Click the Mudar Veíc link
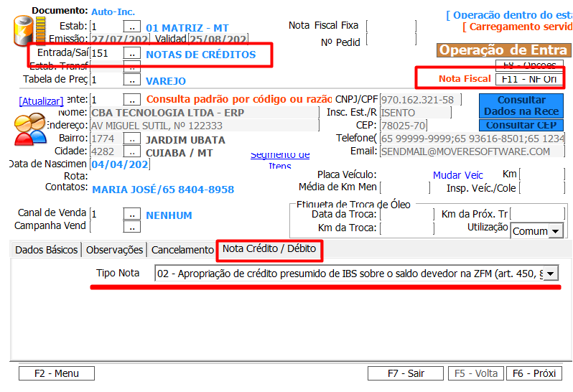 (458, 175)
